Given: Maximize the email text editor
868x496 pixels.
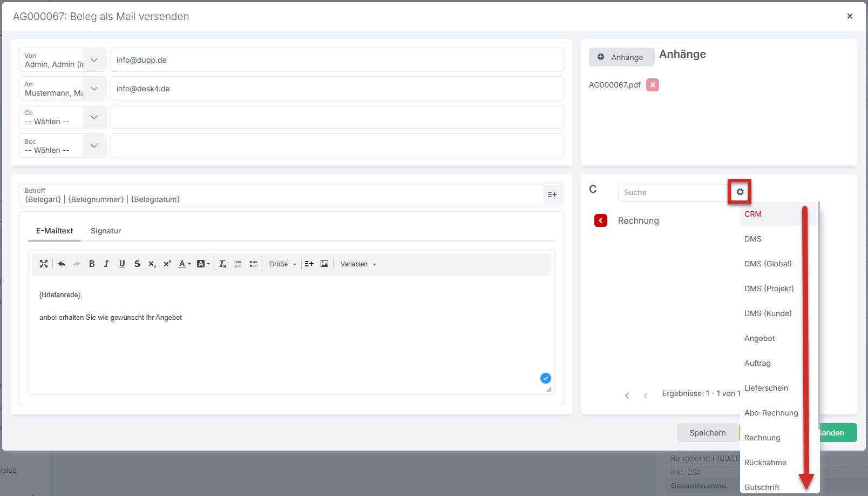Looking at the screenshot, I should coord(44,264).
